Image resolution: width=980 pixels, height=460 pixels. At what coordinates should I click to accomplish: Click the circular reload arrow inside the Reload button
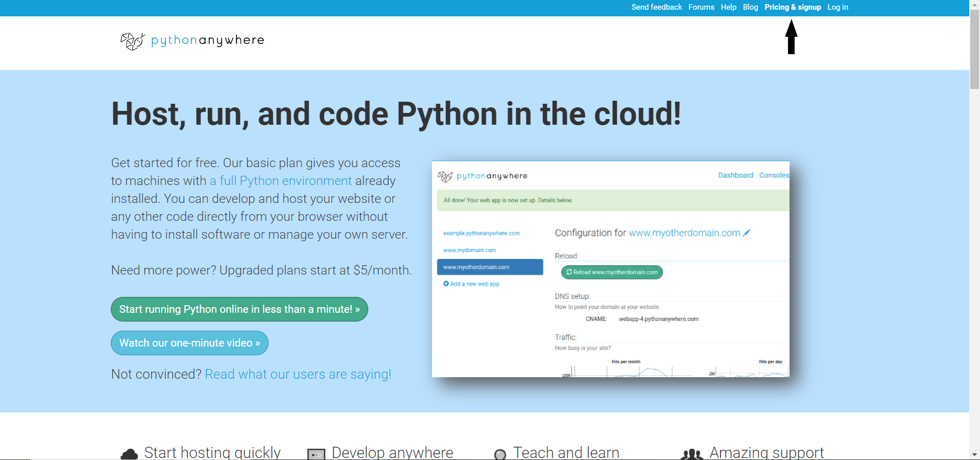[569, 272]
